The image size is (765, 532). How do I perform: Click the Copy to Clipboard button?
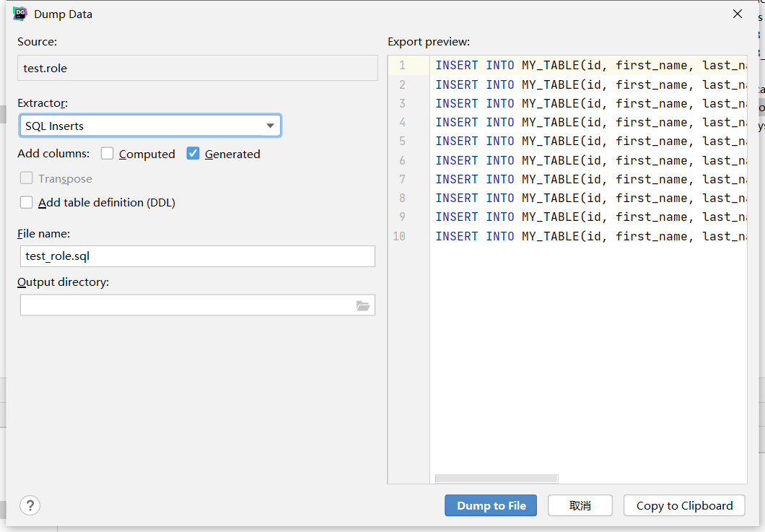coord(684,505)
